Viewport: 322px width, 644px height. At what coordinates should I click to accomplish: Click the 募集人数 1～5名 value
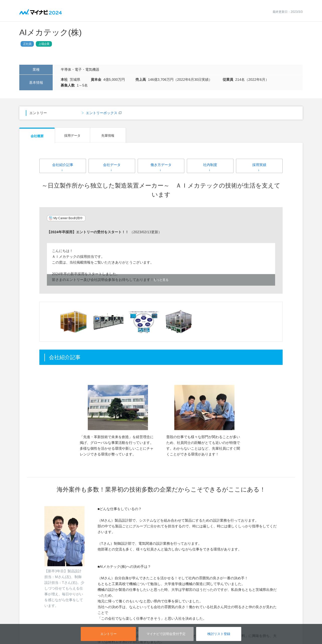point(74,85)
